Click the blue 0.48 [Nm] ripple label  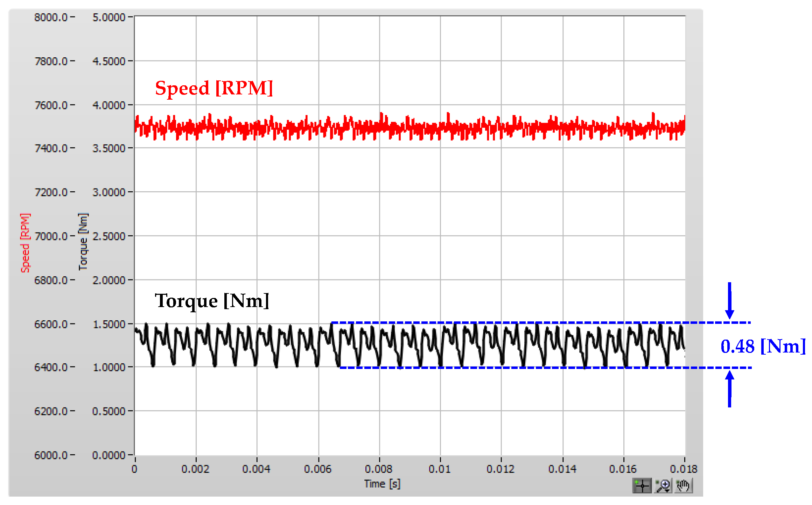[x=762, y=346]
